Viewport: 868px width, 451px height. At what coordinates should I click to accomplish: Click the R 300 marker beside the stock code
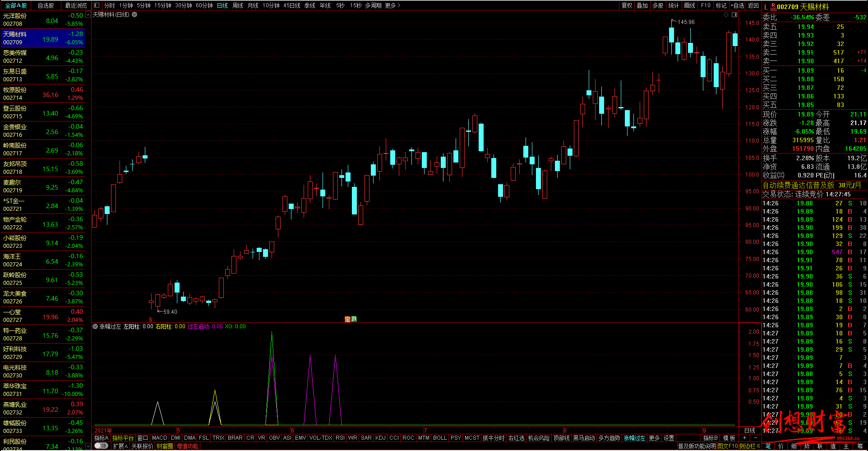[x=773, y=7]
